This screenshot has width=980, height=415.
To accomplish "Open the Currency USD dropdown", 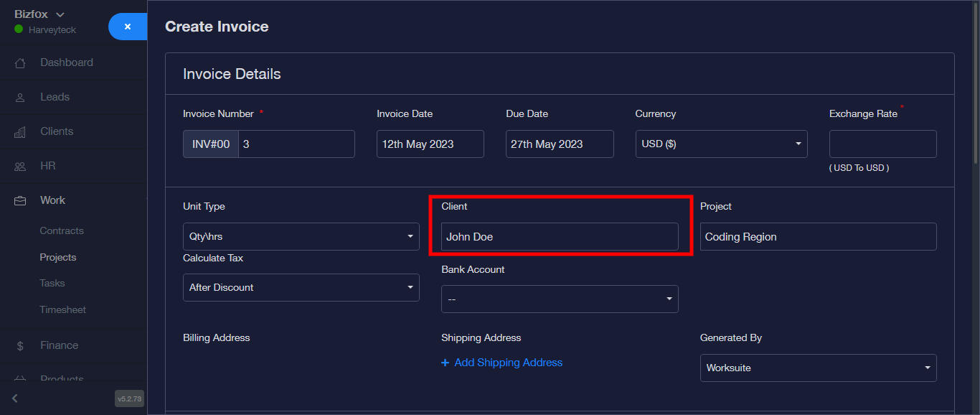I will (721, 144).
